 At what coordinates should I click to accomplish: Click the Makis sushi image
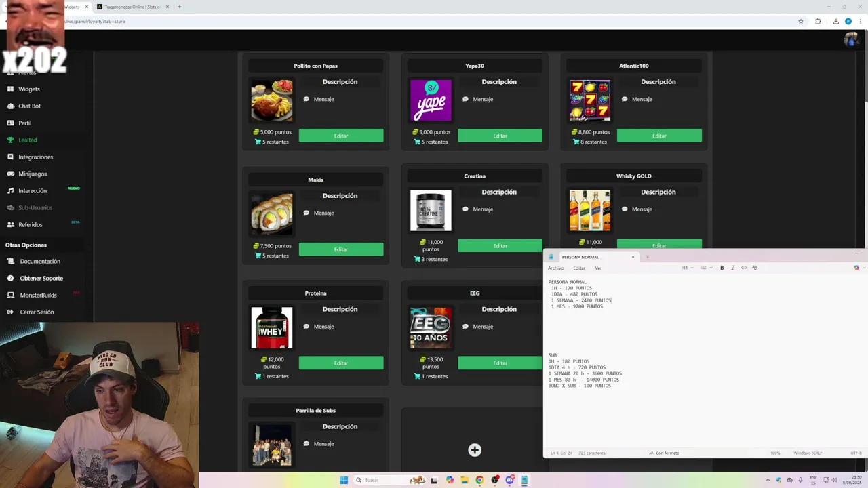(x=272, y=214)
